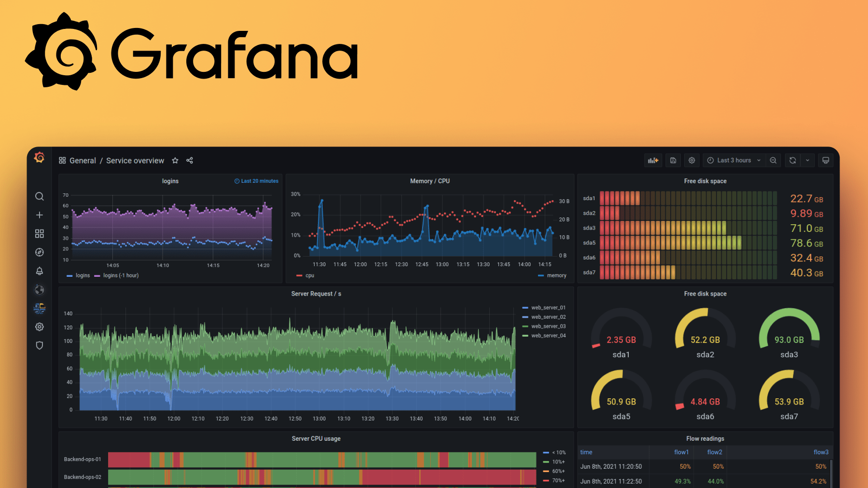
Task: Click the Refresh dashboard button
Action: 792,160
